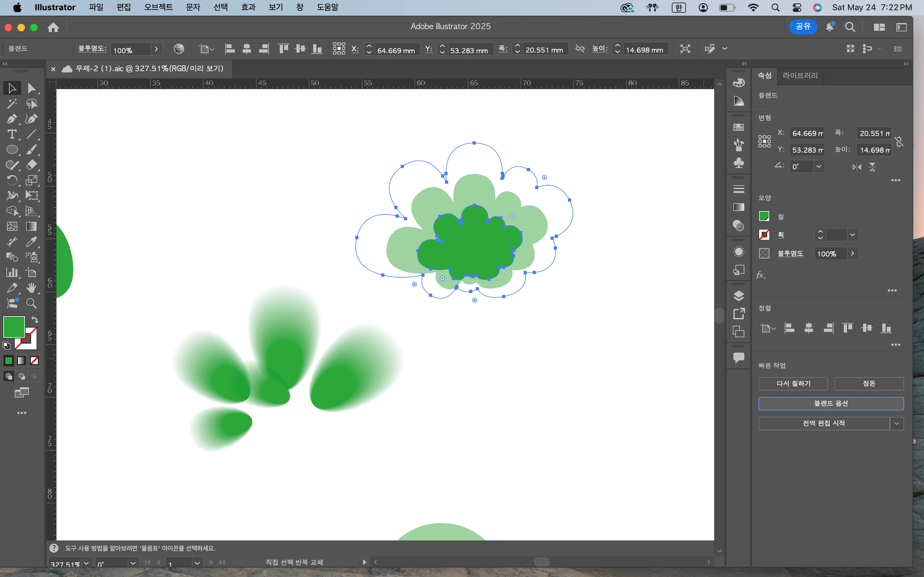The height and width of the screenshot is (577, 924).
Task: Expand the opacity 100% slider arrow
Action: (x=852, y=254)
